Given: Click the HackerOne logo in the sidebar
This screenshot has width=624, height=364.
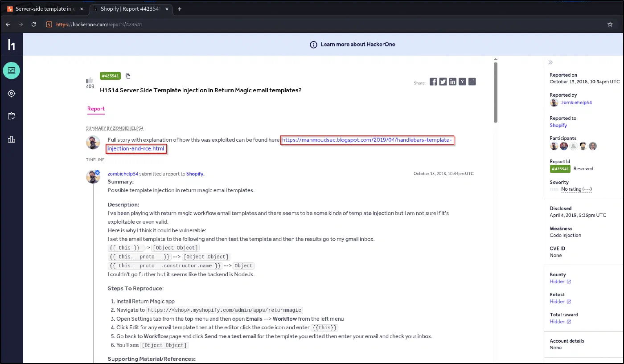Looking at the screenshot, I should point(12,44).
